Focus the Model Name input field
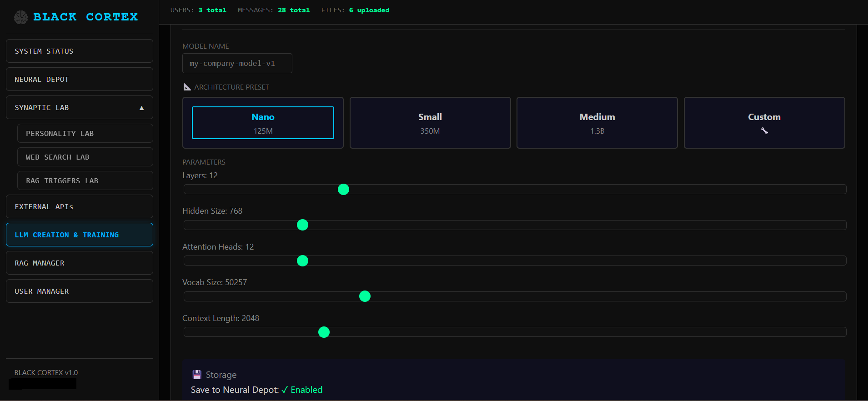The image size is (868, 401). (237, 64)
